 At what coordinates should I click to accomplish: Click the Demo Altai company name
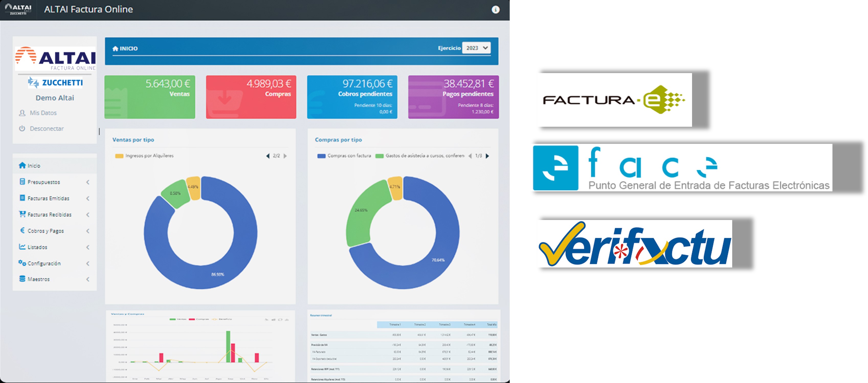[x=55, y=98]
